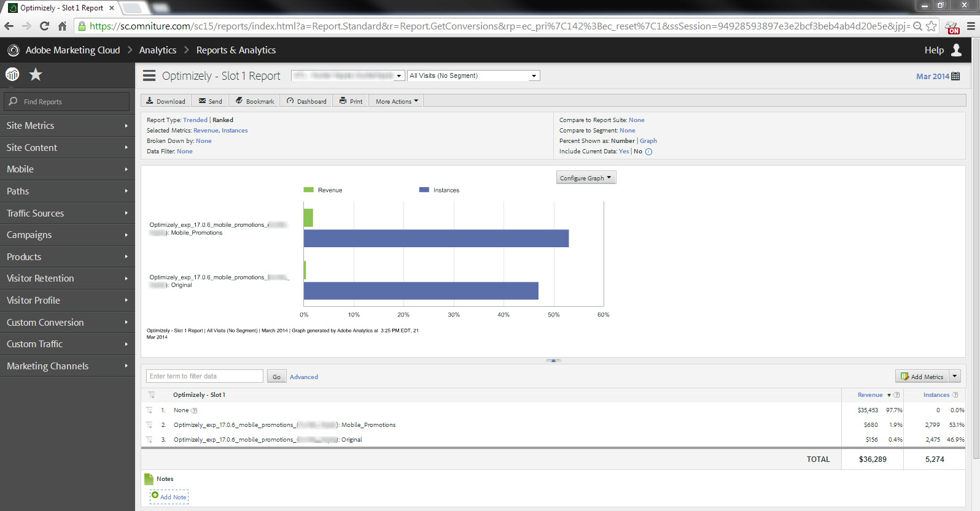
Task: Click browser home icon
Action: click(62, 26)
